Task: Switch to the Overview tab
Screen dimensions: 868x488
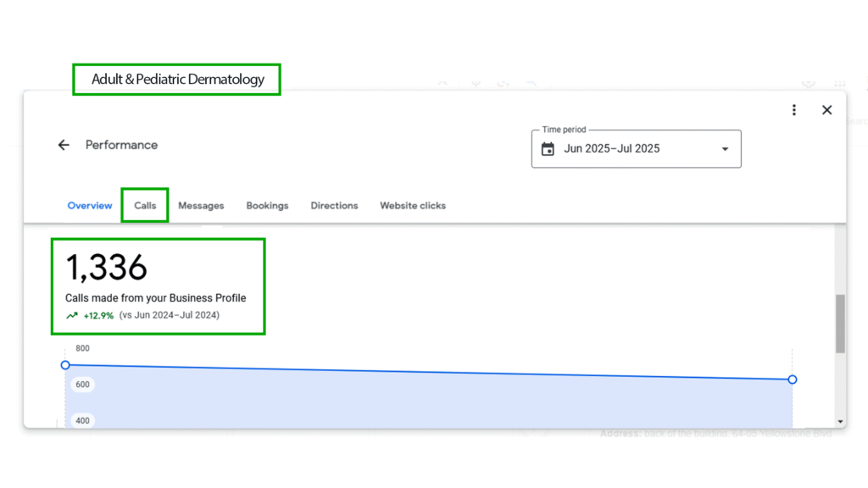Action: click(x=90, y=206)
